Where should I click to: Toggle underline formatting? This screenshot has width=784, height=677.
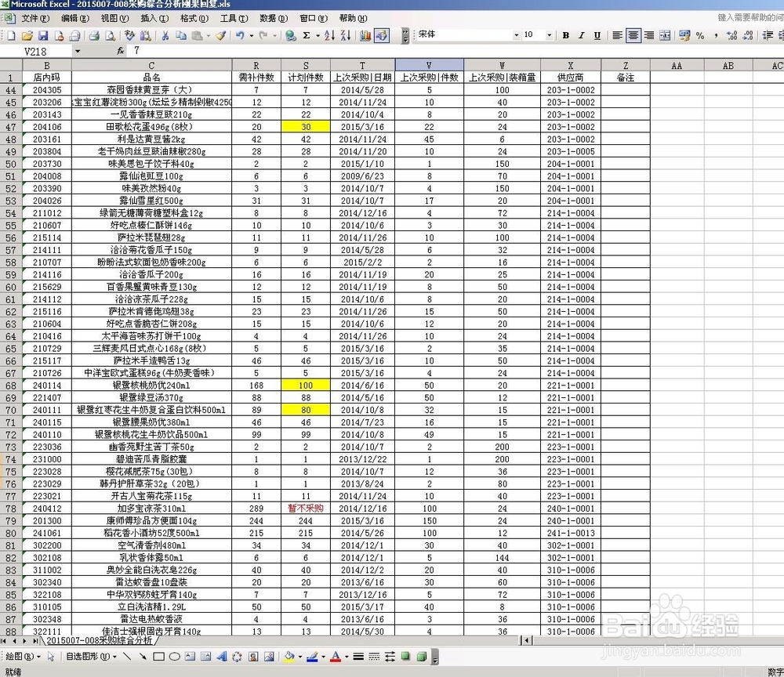[x=597, y=35]
